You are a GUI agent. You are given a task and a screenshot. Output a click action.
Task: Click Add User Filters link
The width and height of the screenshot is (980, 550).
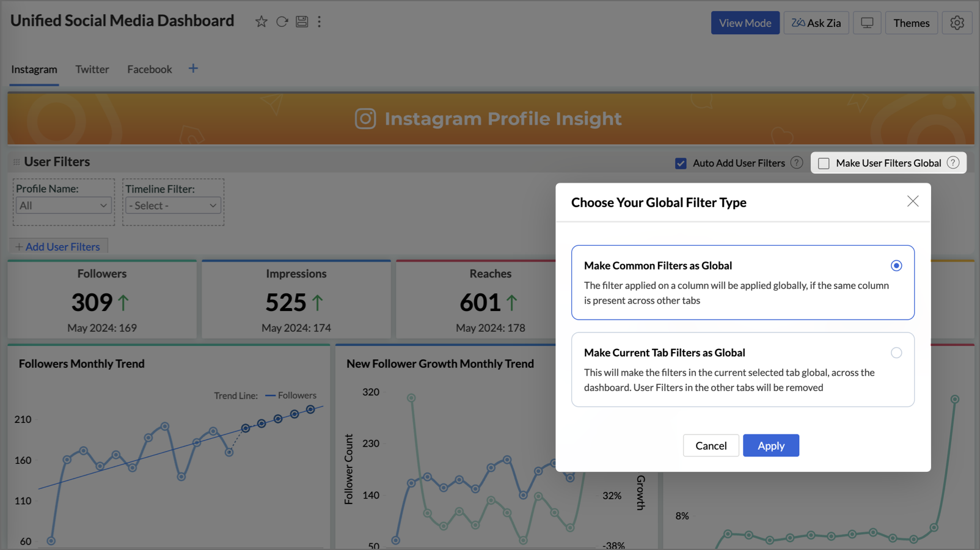pyautogui.click(x=58, y=247)
